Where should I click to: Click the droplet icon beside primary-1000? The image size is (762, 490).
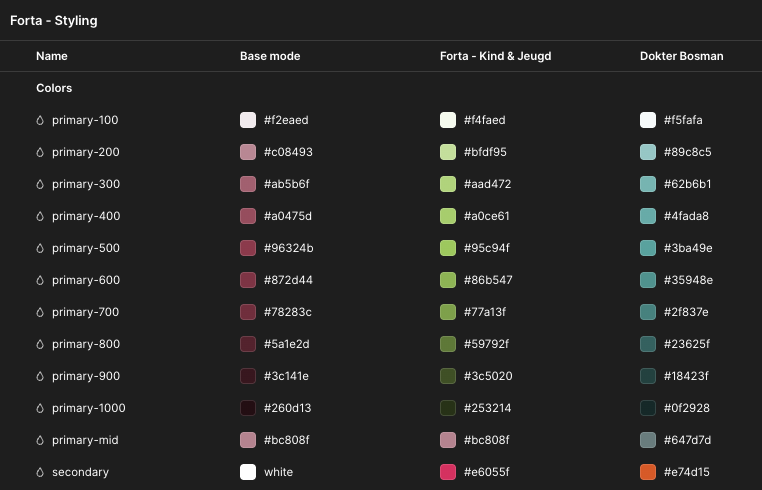pos(40,408)
